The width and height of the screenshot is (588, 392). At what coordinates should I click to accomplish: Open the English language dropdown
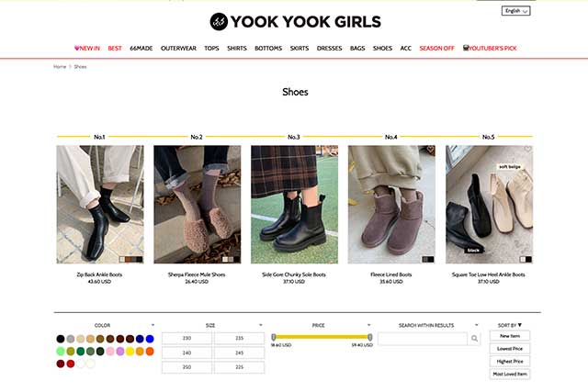coord(516,11)
